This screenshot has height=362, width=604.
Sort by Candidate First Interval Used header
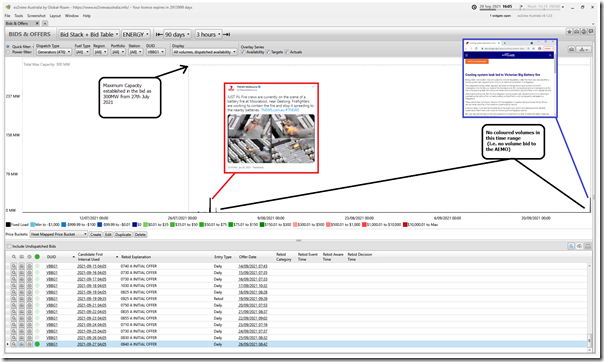click(x=91, y=256)
